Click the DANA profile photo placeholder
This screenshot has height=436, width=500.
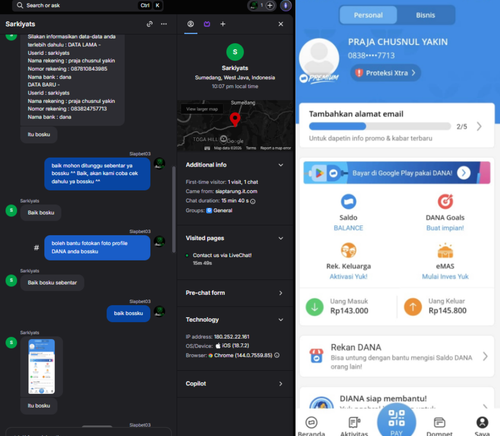[319, 58]
